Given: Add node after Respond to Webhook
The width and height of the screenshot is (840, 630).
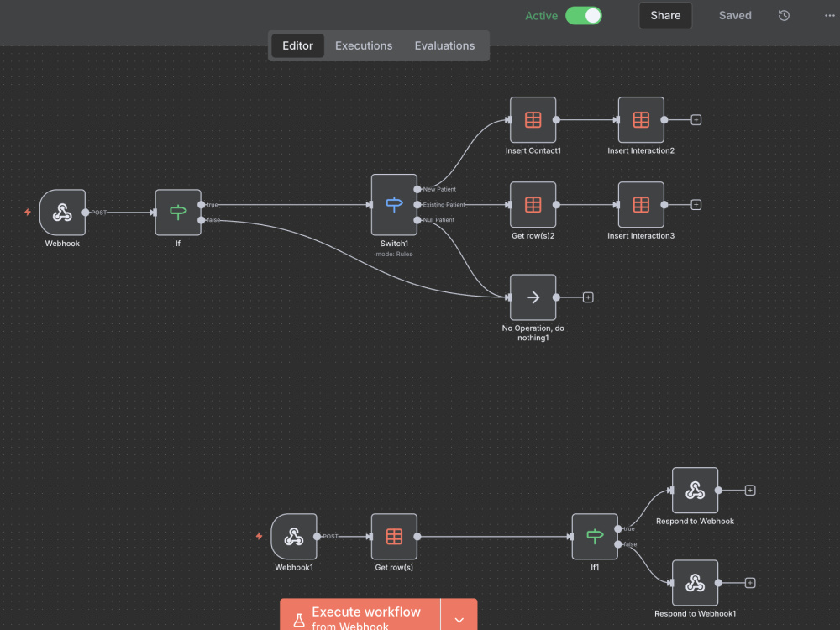Looking at the screenshot, I should (750, 491).
